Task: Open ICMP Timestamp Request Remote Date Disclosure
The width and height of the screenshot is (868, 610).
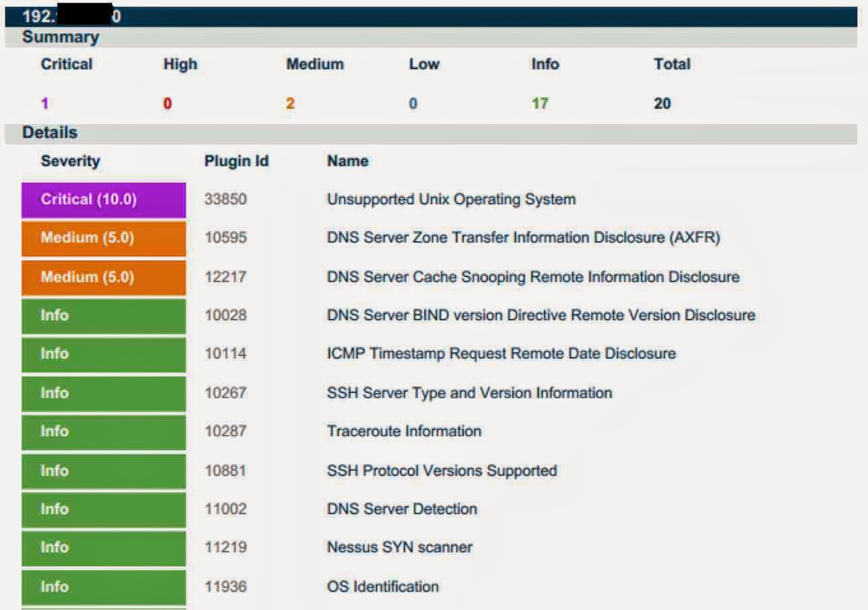Action: [x=501, y=354]
